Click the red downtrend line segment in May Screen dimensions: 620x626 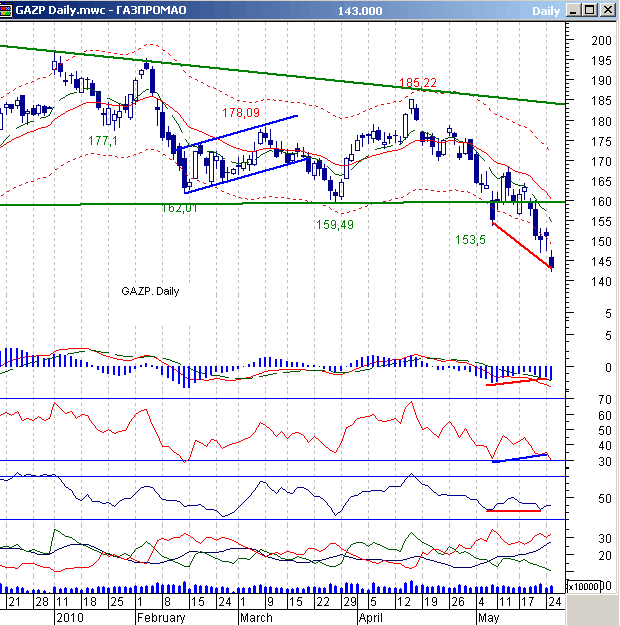pos(522,245)
